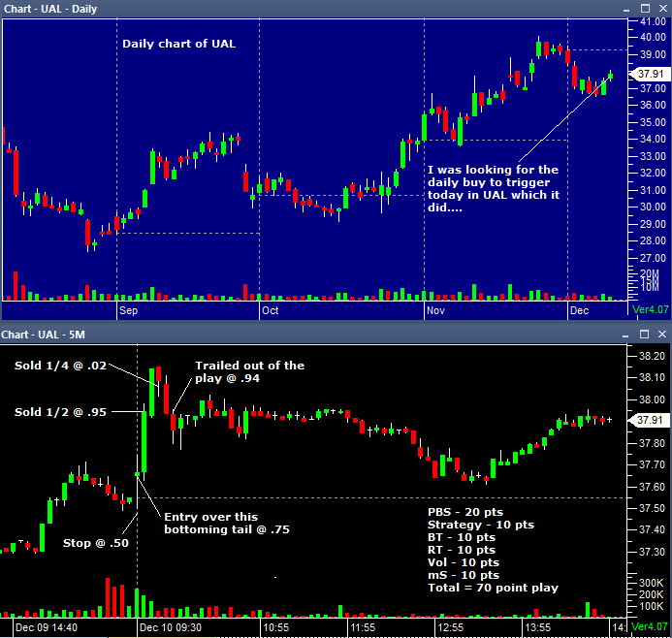Select the 'RT - 10 pts' text line
The width and height of the screenshot is (672, 638).
click(x=462, y=550)
